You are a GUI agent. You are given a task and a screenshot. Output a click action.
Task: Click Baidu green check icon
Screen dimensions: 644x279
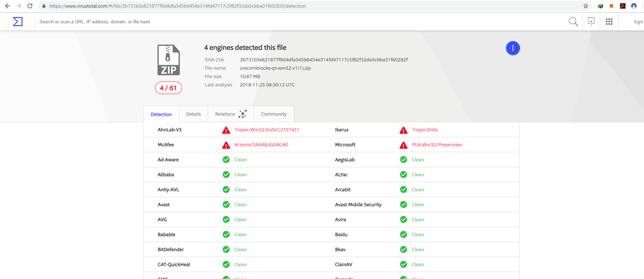pyautogui.click(x=404, y=234)
